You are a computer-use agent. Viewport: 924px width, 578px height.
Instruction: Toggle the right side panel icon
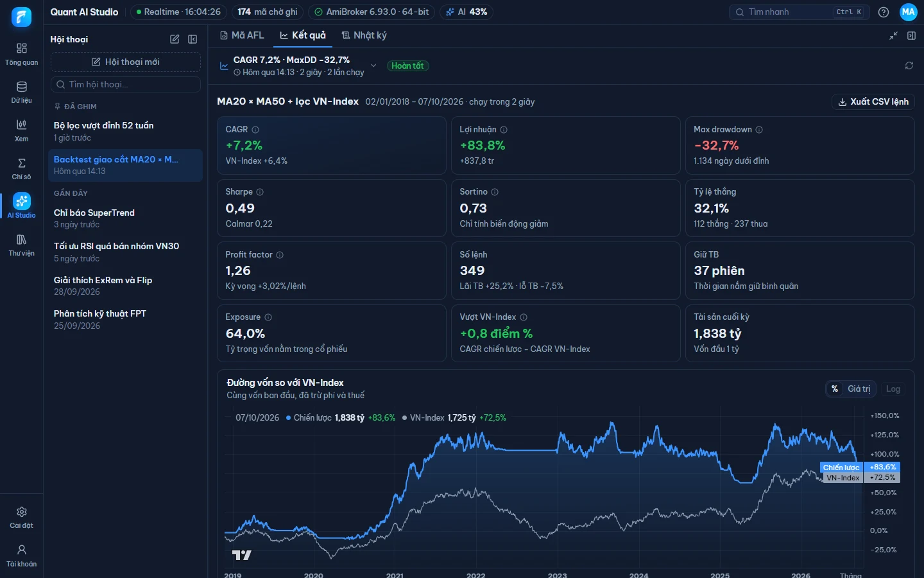911,36
